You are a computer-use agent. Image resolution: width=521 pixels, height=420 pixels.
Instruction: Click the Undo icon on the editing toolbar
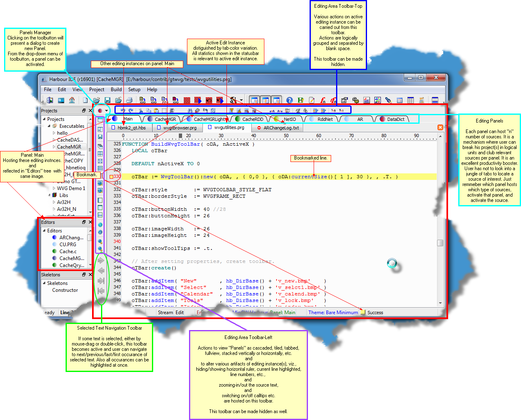click(123, 110)
